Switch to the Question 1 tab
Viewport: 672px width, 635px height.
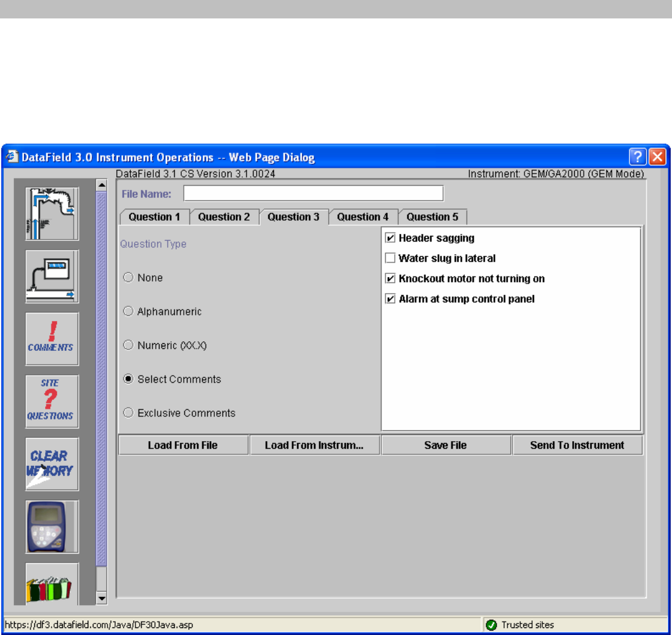point(154,217)
